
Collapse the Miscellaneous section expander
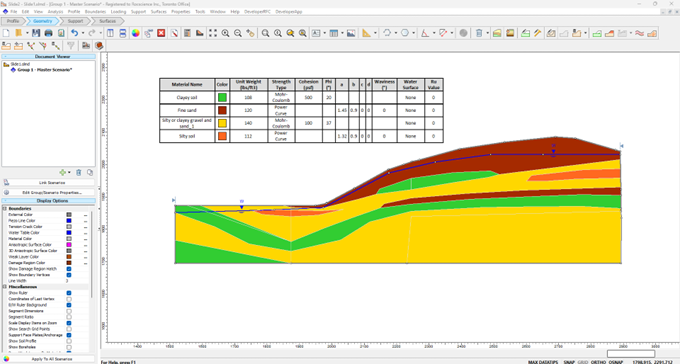(x=5, y=287)
